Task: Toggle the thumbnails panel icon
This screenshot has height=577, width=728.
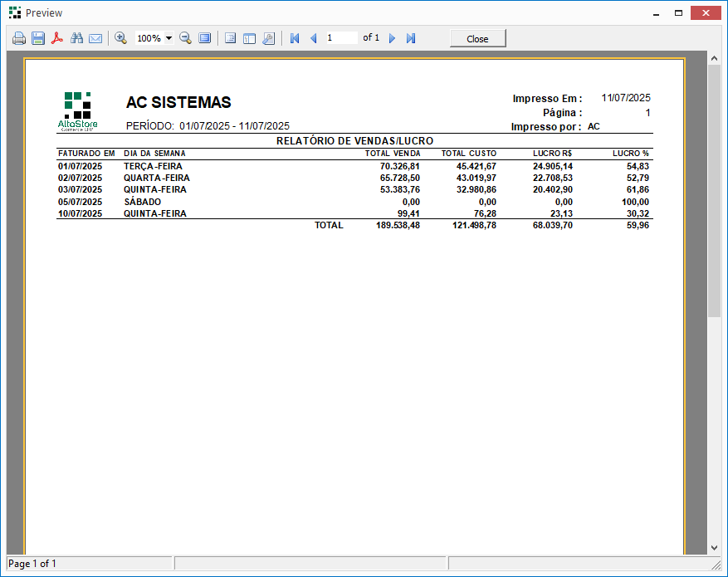Action: coord(249,38)
